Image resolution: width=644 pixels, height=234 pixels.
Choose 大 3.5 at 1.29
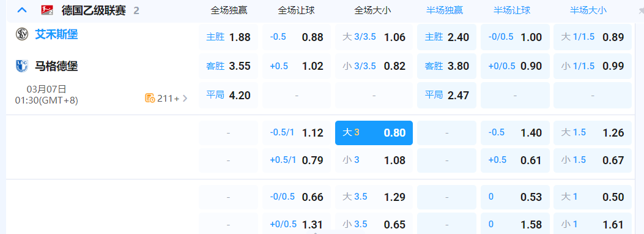tap(374, 197)
